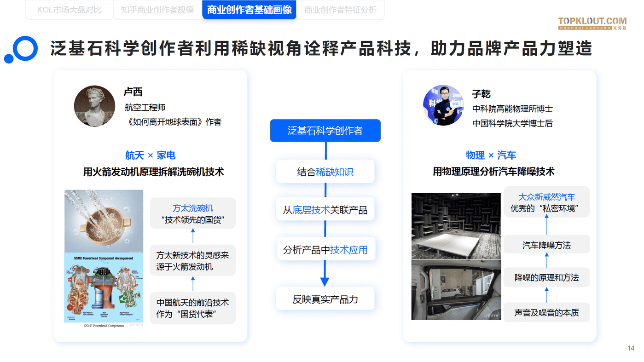
Task: Click the page number 14
Action: [631, 348]
